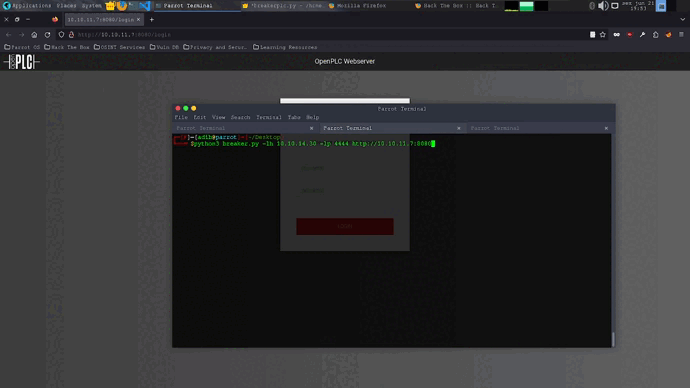Go back in Firefox
Viewport: 690px width, 388px height.
coord(9,34)
